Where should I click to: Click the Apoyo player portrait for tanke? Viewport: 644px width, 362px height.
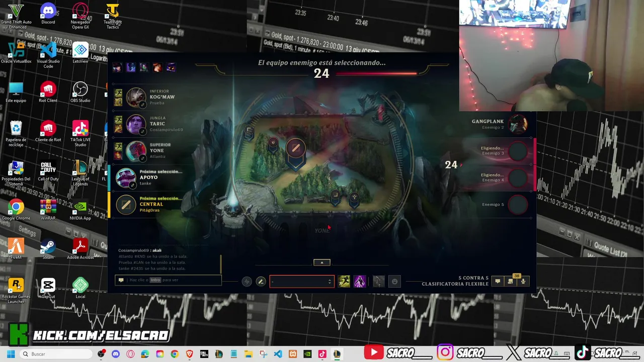click(x=126, y=177)
